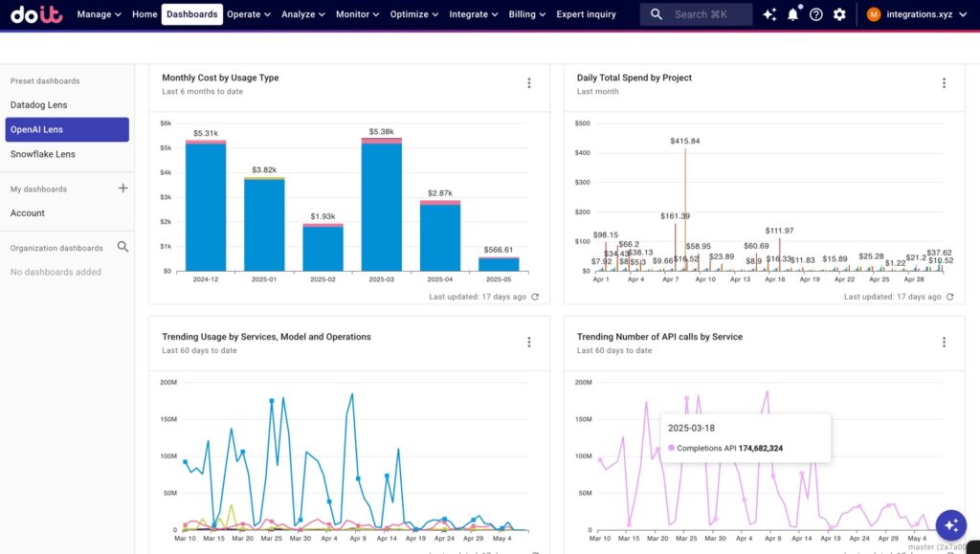Click the sparkle AI assistant icon in top bar
This screenshot has height=554, width=980.
click(769, 14)
